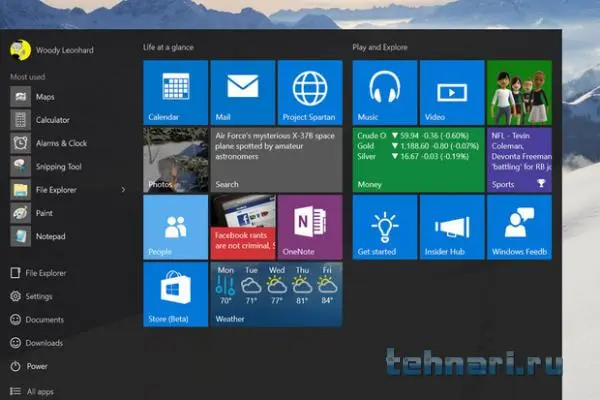This screenshot has height=400, width=600.
Task: Click the Most used label
Action: pos(28,77)
